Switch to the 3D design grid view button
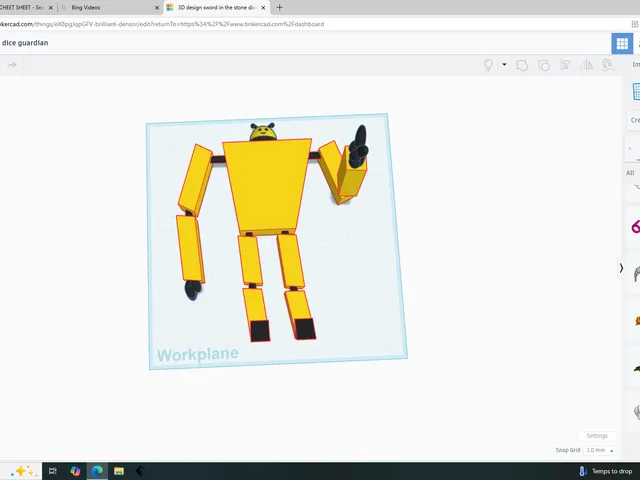 pos(622,43)
